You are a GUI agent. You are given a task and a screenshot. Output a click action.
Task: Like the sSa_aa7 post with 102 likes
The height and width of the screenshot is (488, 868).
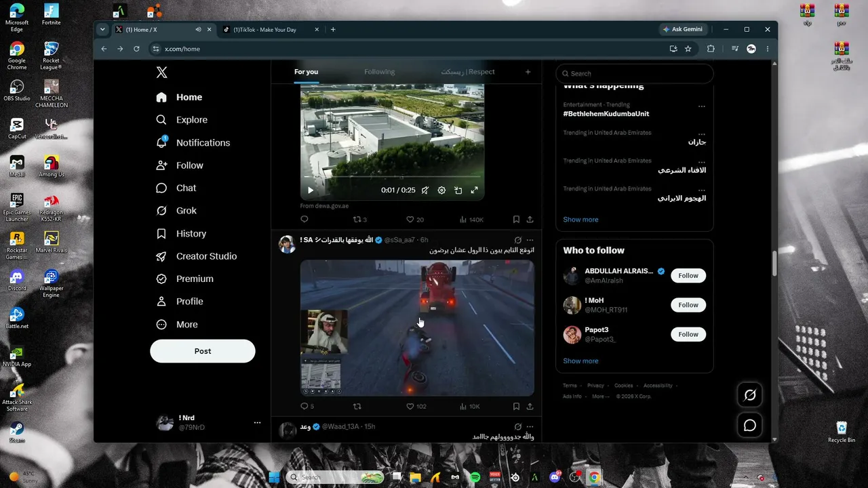tap(416, 407)
